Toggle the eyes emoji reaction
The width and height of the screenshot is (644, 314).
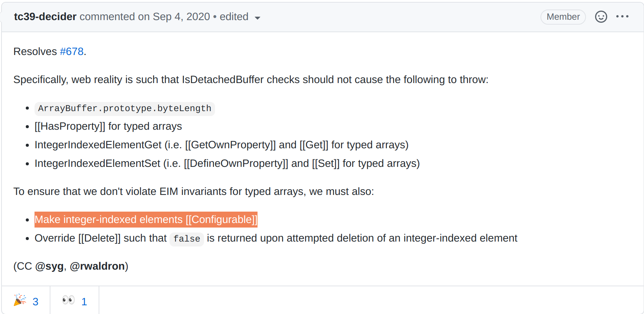tap(75, 301)
